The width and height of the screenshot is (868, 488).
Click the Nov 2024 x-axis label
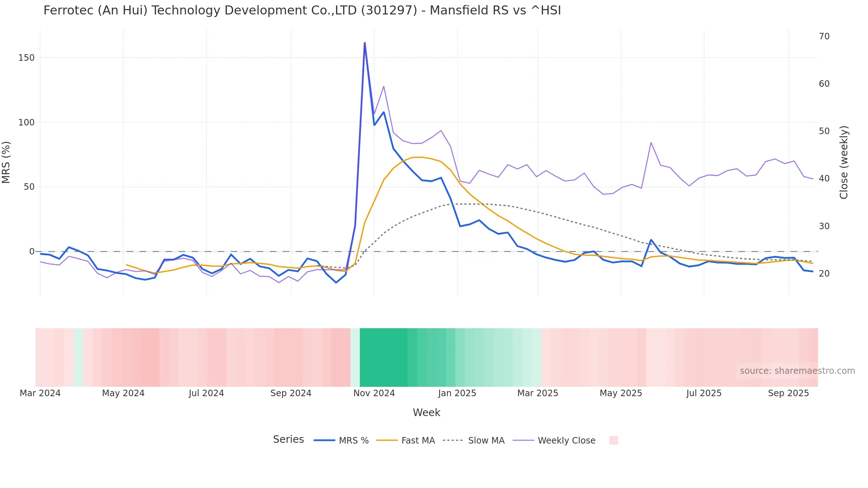tap(374, 393)
